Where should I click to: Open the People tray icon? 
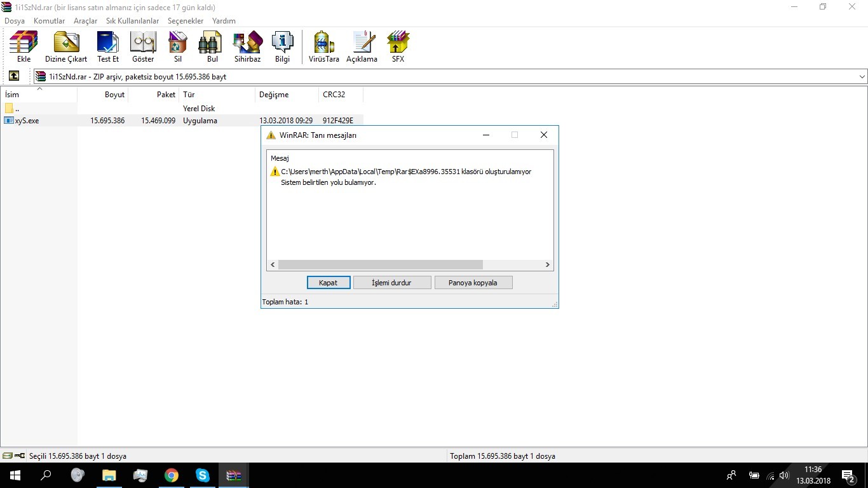pos(732,475)
